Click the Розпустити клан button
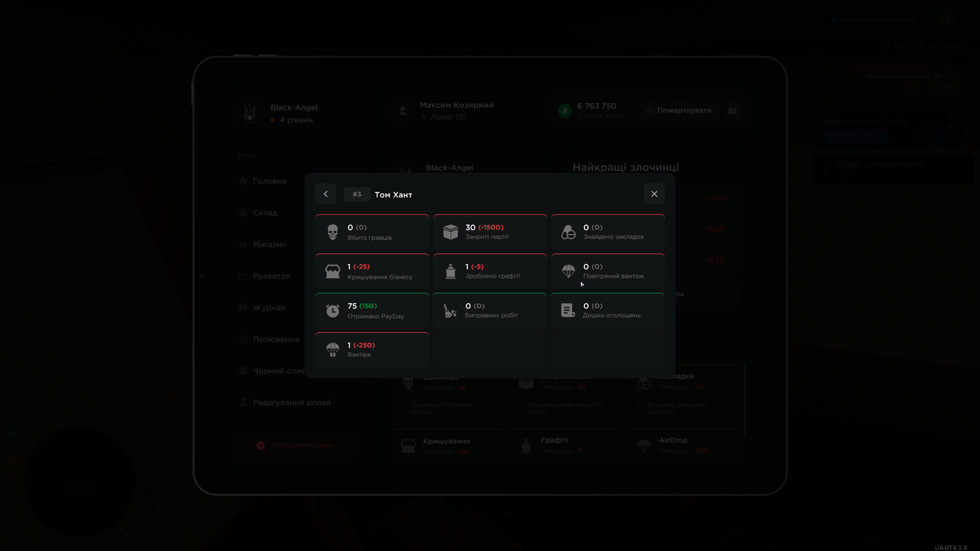Viewport: 980px width, 551px height. click(x=294, y=445)
